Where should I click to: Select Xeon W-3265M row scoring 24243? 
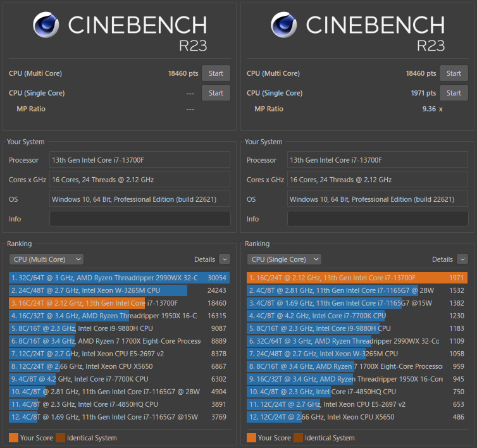pyautogui.click(x=119, y=290)
